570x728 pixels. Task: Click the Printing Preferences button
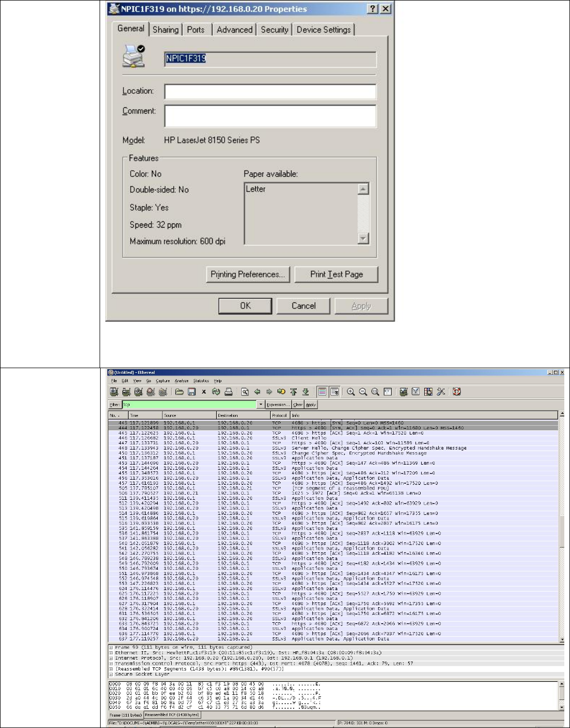click(247, 274)
